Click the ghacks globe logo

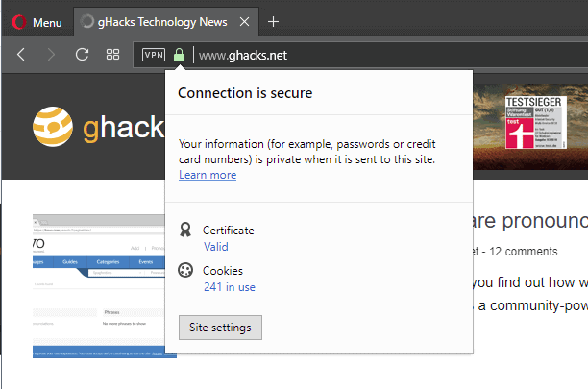53,127
